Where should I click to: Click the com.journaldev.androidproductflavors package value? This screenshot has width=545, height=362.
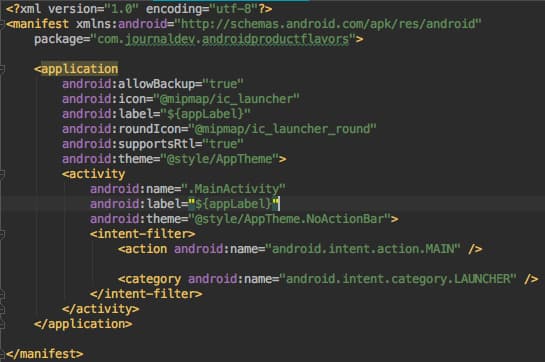point(223,39)
